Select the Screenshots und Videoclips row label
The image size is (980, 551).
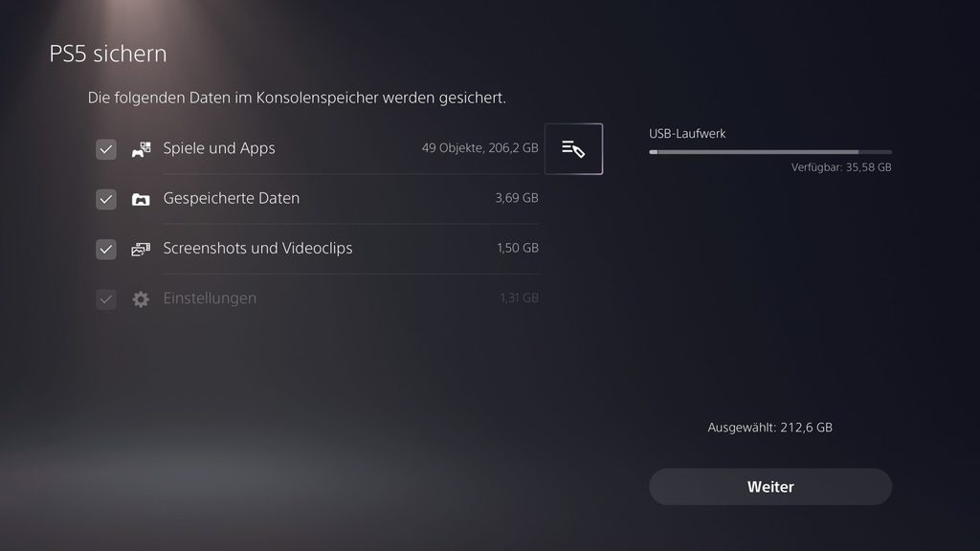pyautogui.click(x=257, y=248)
